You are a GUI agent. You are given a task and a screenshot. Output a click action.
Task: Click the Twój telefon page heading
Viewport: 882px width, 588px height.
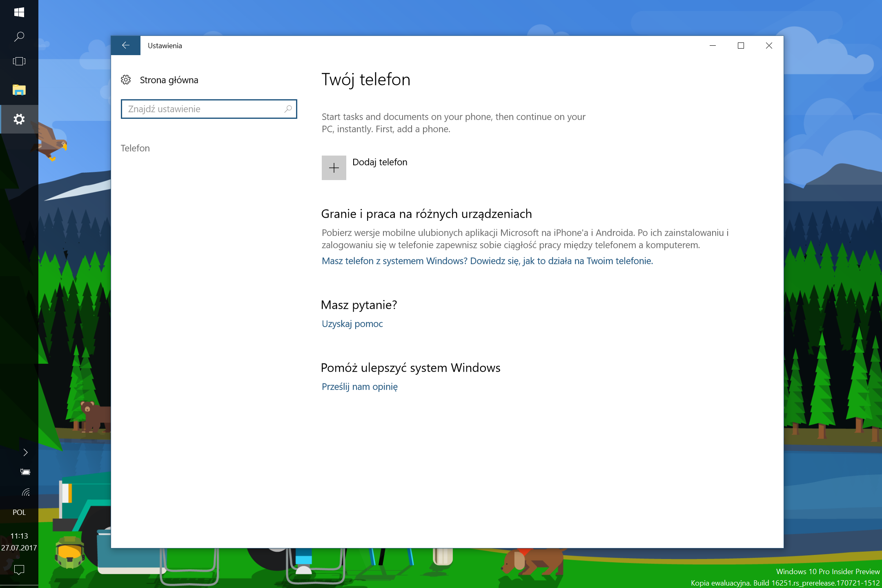tap(366, 80)
